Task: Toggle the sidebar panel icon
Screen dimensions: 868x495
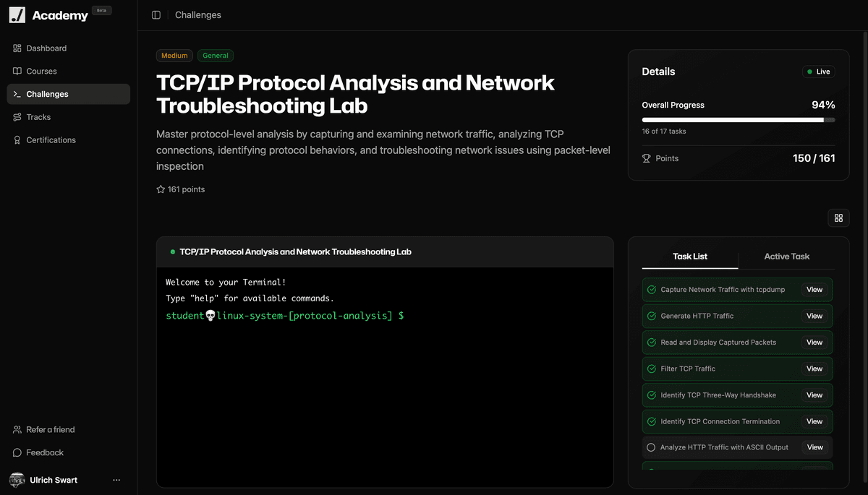Action: pyautogui.click(x=156, y=15)
